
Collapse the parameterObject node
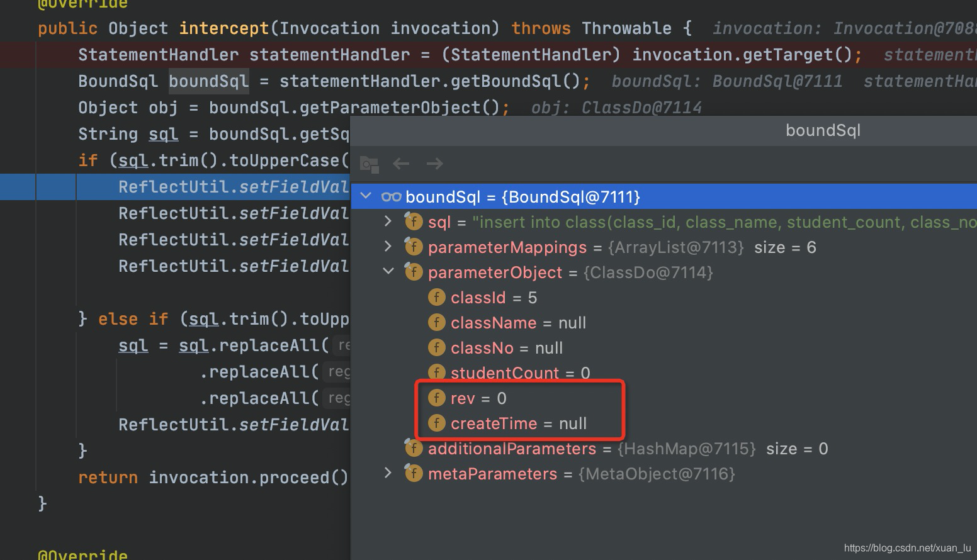click(x=387, y=271)
